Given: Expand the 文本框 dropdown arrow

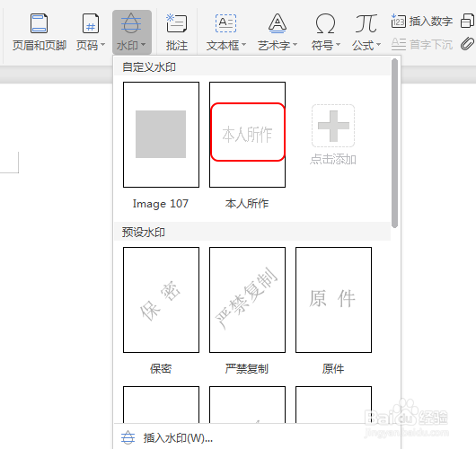Looking at the screenshot, I should point(243,45).
